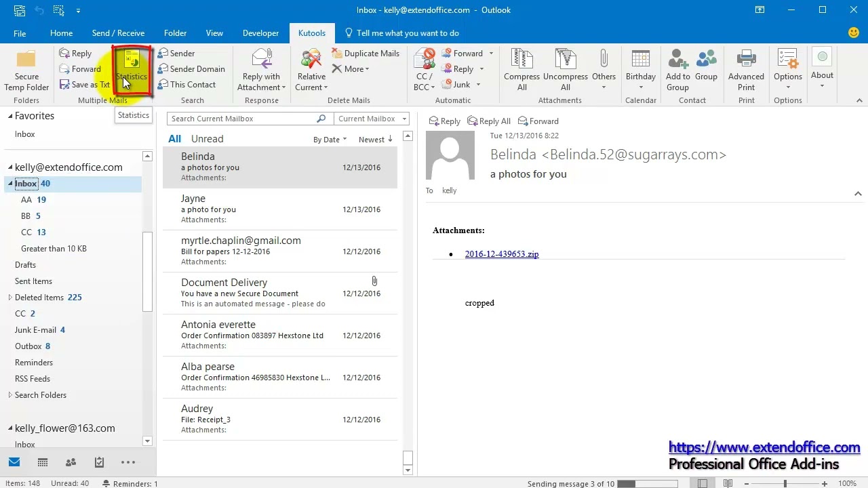Open the Jayne message

280,209
